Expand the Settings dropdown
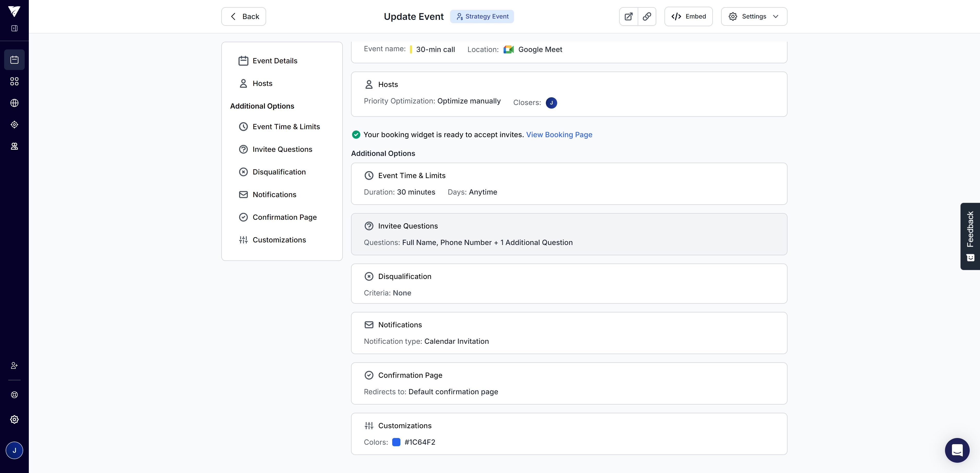This screenshot has width=980, height=473. pos(754,16)
